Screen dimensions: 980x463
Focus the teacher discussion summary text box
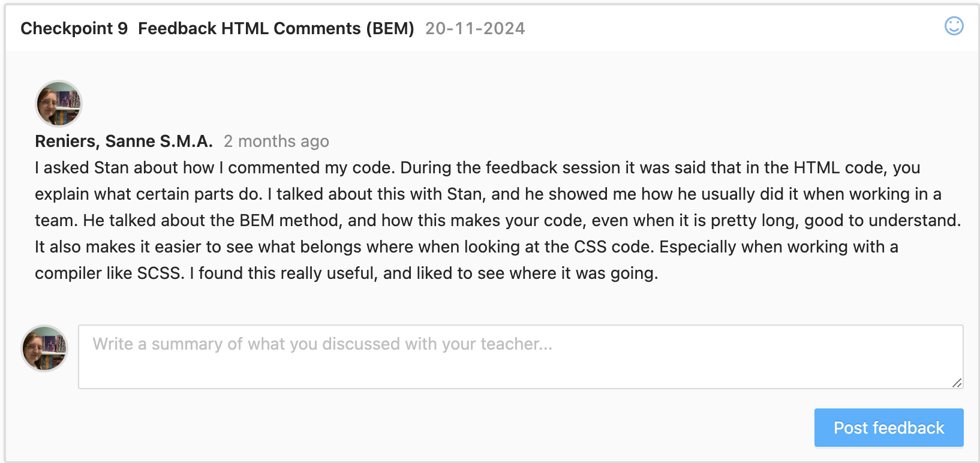tap(520, 357)
